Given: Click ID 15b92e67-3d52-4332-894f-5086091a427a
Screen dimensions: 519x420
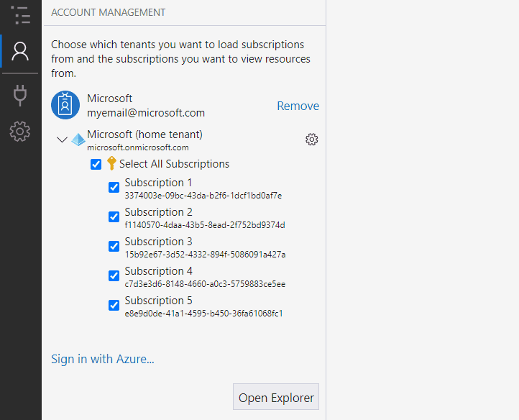Looking at the screenshot, I should tap(205, 255).
